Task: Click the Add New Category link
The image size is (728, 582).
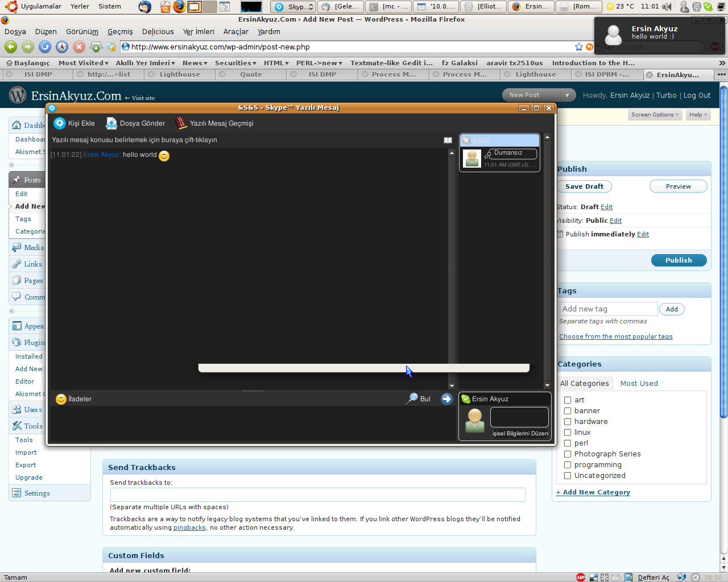Action: 593,492
